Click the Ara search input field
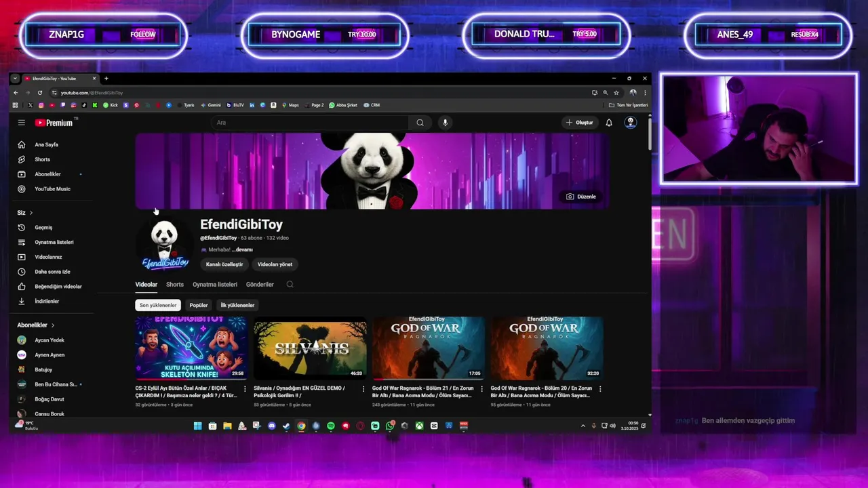868x488 pixels. coord(310,123)
